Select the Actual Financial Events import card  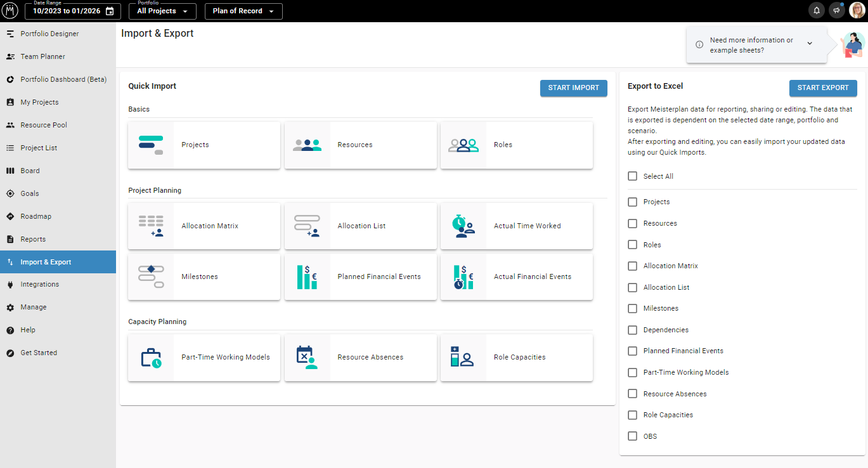point(517,277)
